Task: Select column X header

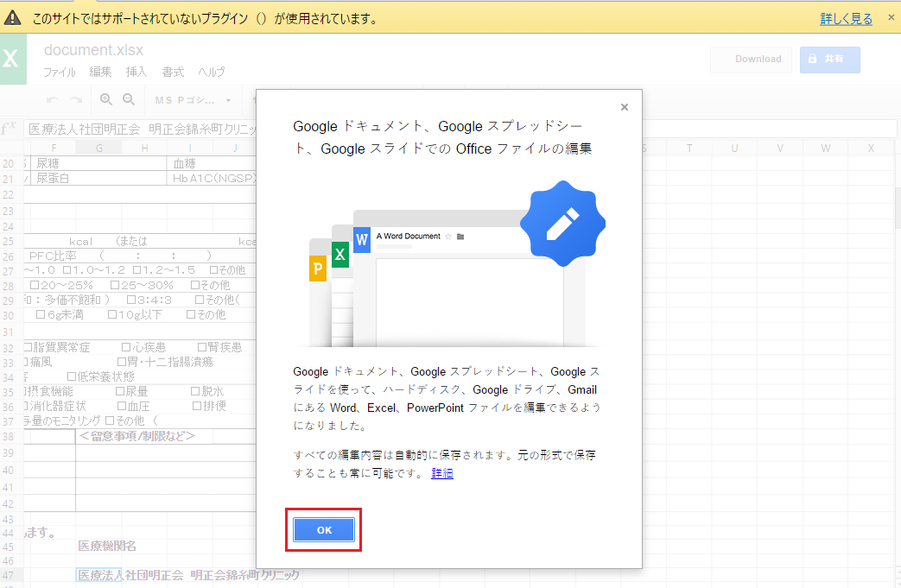Action: tap(871, 149)
